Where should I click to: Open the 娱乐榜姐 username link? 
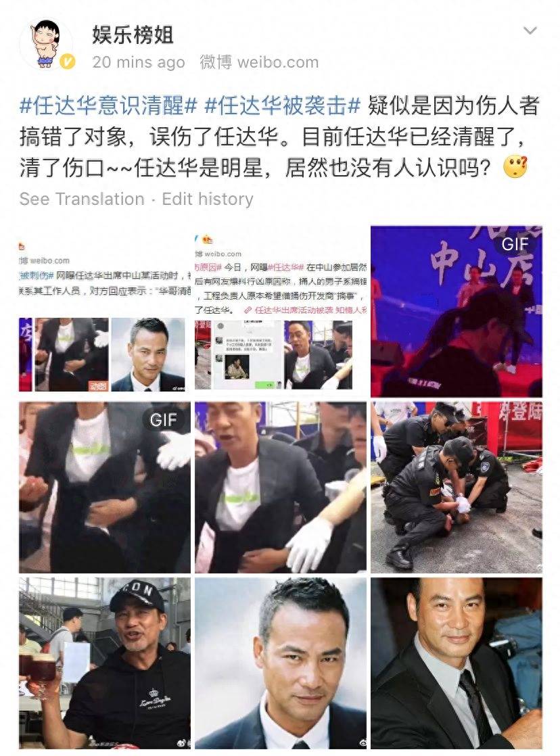pyautogui.click(x=133, y=35)
